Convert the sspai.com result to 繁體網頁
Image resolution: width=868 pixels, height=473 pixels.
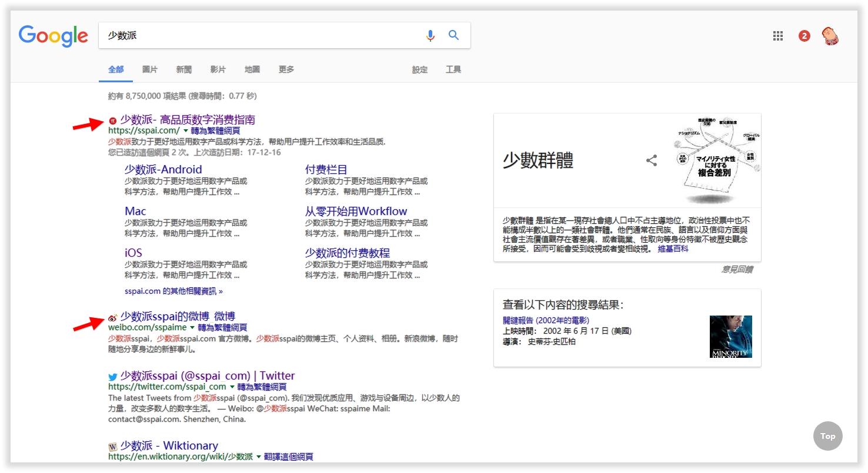click(215, 130)
